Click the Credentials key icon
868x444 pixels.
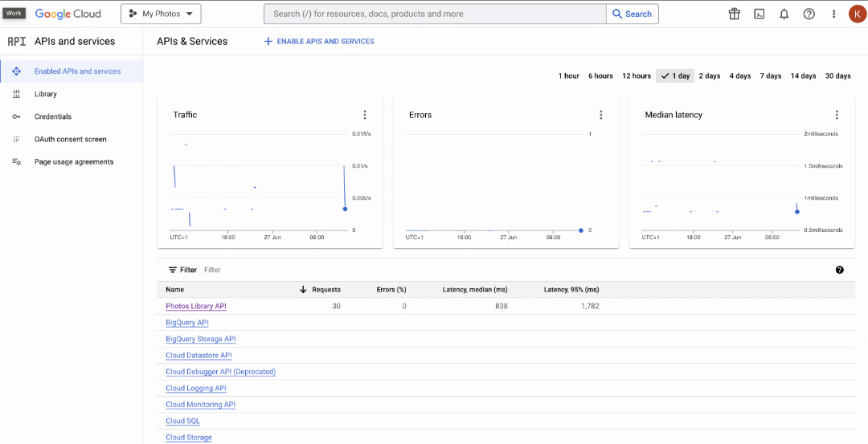pyautogui.click(x=16, y=116)
